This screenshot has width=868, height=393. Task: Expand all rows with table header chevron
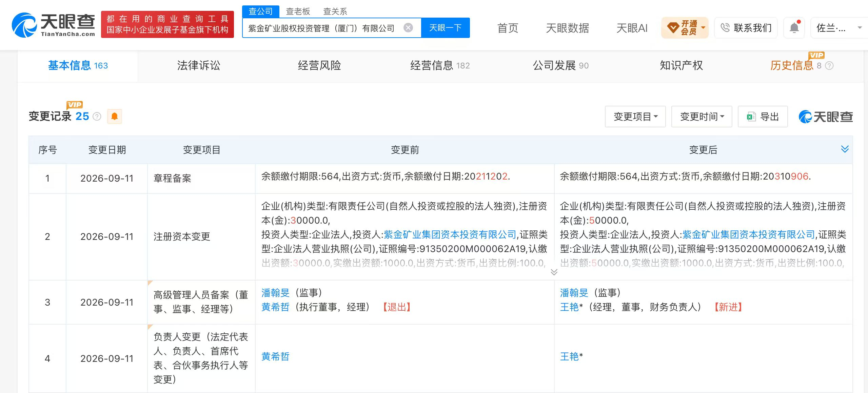845,149
